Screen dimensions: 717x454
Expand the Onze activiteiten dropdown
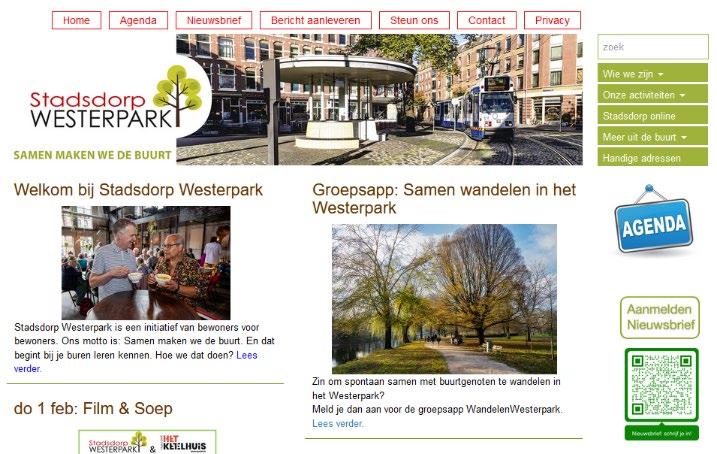(x=653, y=95)
